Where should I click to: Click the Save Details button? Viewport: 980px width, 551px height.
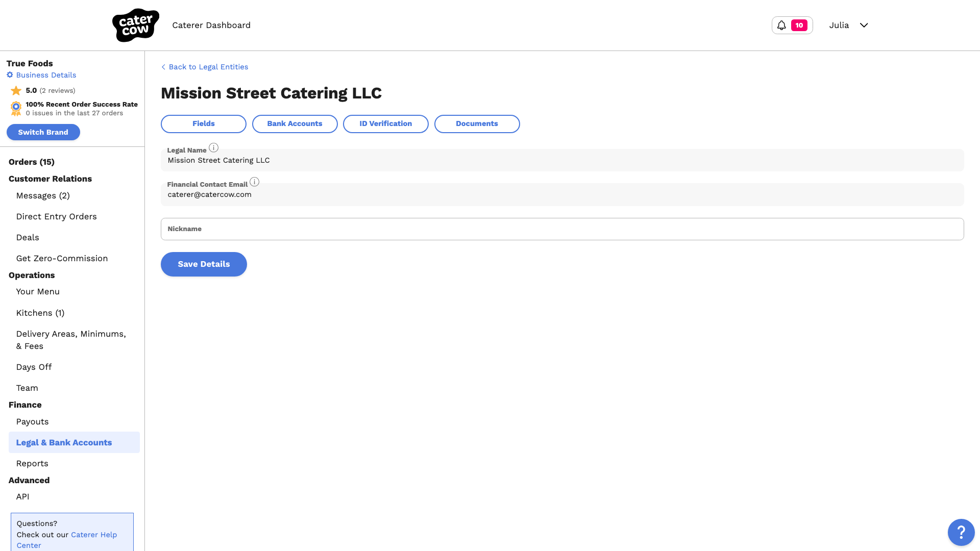204,264
